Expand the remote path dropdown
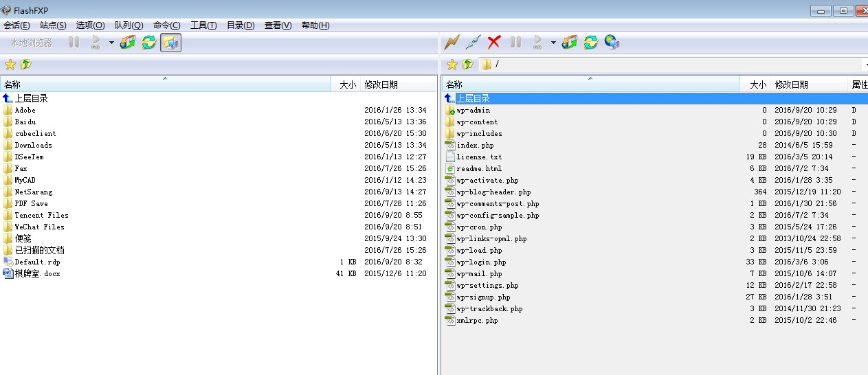The image size is (868, 375). click(864, 65)
